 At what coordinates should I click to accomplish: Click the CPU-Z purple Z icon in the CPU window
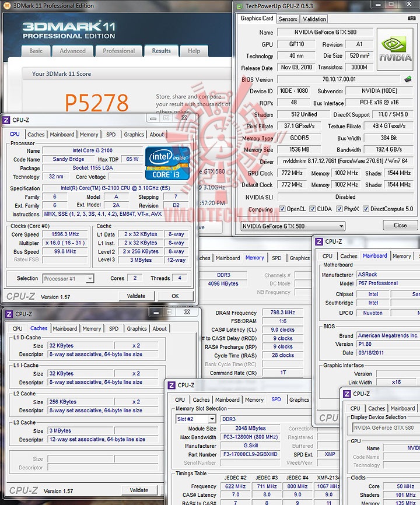coord(6,120)
